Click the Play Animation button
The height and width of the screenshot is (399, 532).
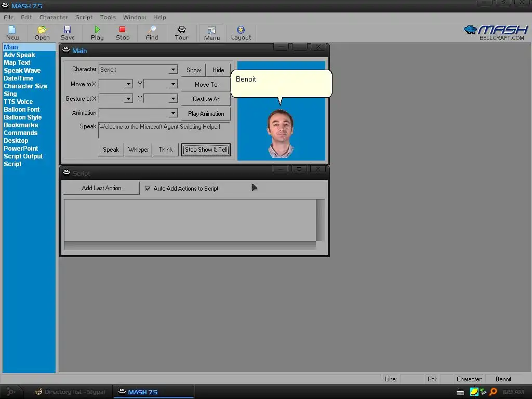pyautogui.click(x=206, y=114)
